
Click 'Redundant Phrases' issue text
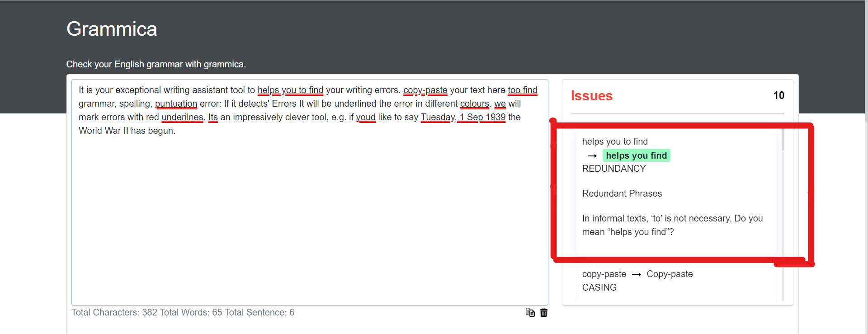(x=622, y=193)
